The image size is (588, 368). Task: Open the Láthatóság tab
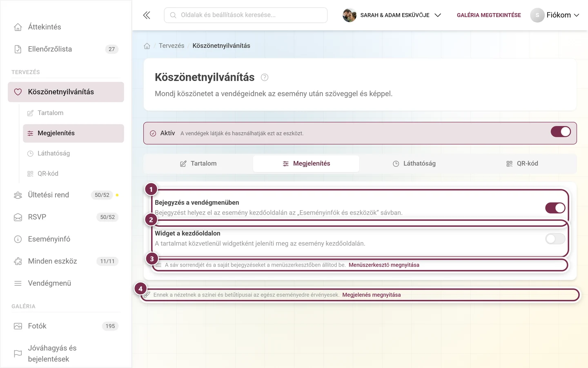click(414, 164)
